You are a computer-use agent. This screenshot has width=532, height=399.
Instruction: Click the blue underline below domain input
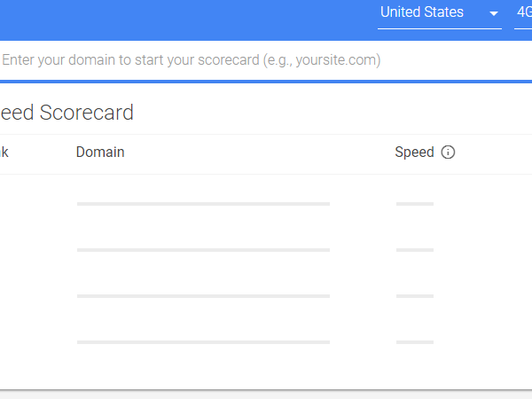(x=266, y=82)
